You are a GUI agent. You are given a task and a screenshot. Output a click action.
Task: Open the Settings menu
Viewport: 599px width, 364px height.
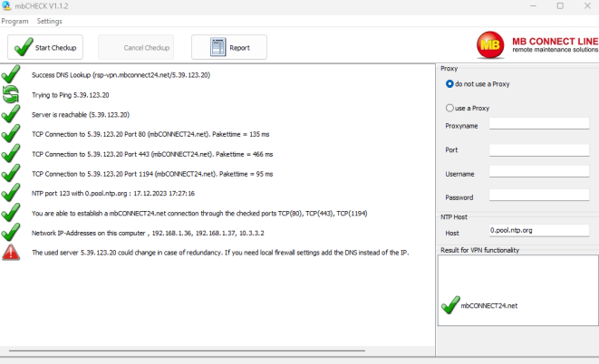[49, 22]
